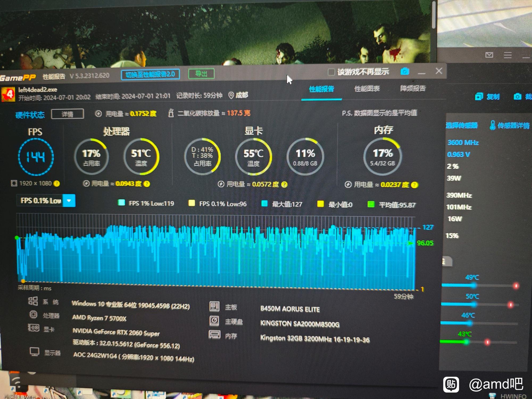
Task: Click the green 导出 export button
Action: 201,74
